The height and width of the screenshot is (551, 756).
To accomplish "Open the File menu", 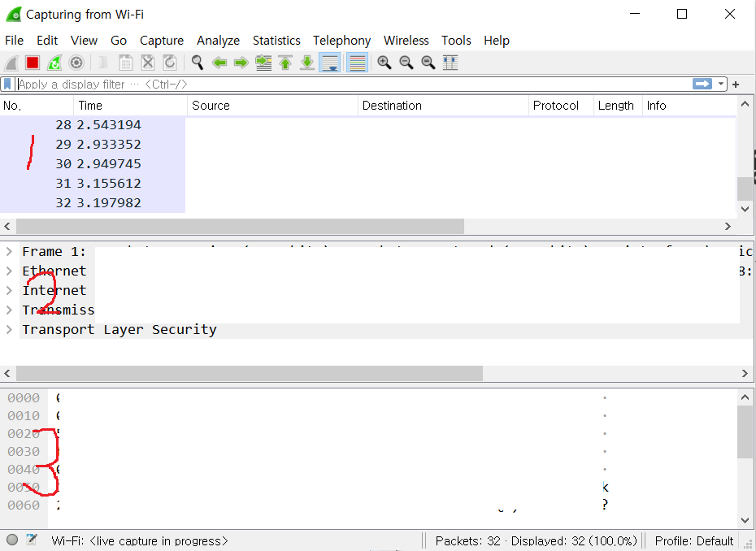I will point(14,41).
